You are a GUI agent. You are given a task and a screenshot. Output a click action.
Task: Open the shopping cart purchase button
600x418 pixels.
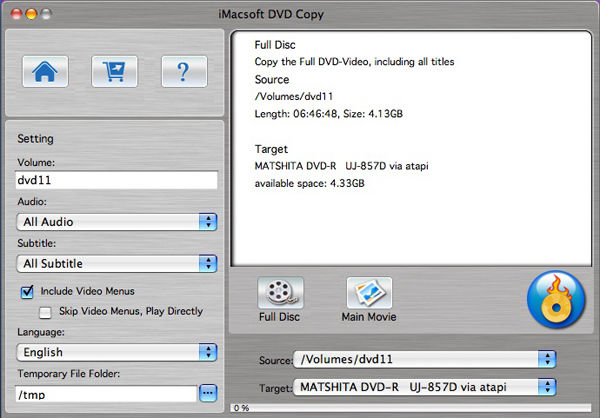(x=114, y=72)
